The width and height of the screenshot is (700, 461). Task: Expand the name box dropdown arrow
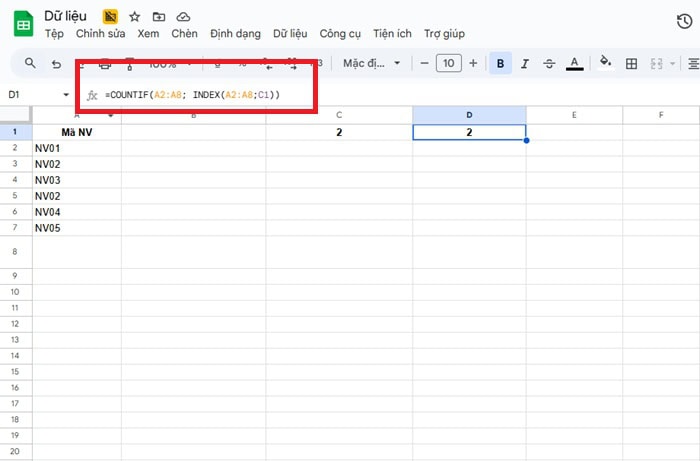coord(66,95)
